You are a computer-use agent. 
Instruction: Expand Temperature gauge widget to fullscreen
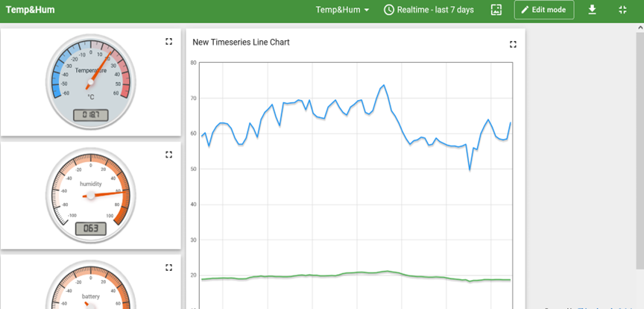coord(169,42)
